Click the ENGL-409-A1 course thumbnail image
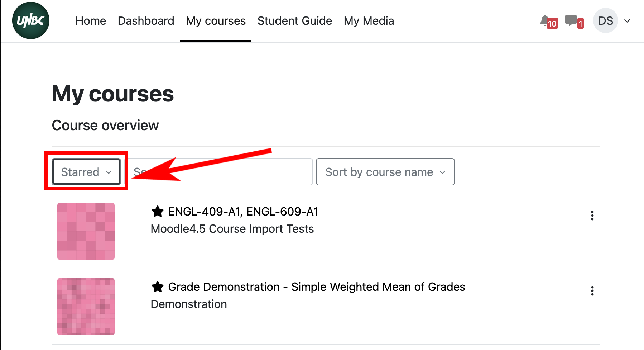The height and width of the screenshot is (350, 644). tap(86, 231)
